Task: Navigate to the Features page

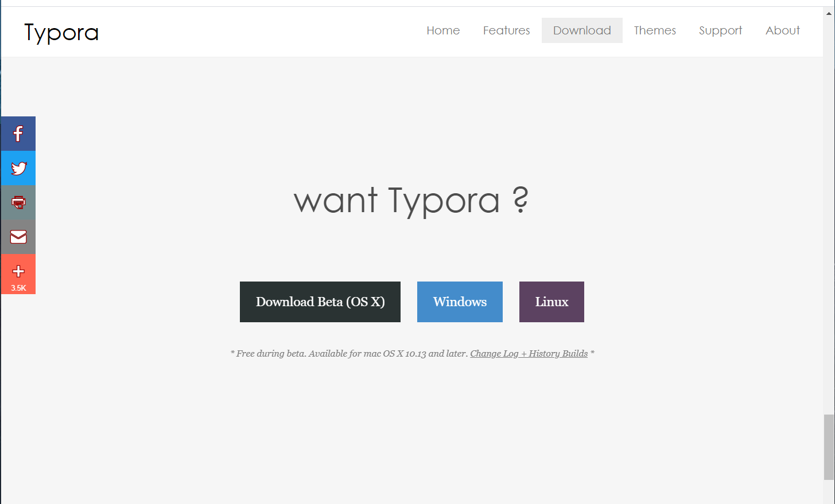Action: 506,30
